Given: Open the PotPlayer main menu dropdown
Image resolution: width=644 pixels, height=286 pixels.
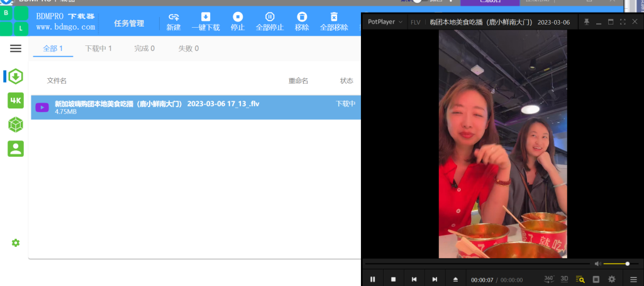Looking at the screenshot, I should (385, 22).
